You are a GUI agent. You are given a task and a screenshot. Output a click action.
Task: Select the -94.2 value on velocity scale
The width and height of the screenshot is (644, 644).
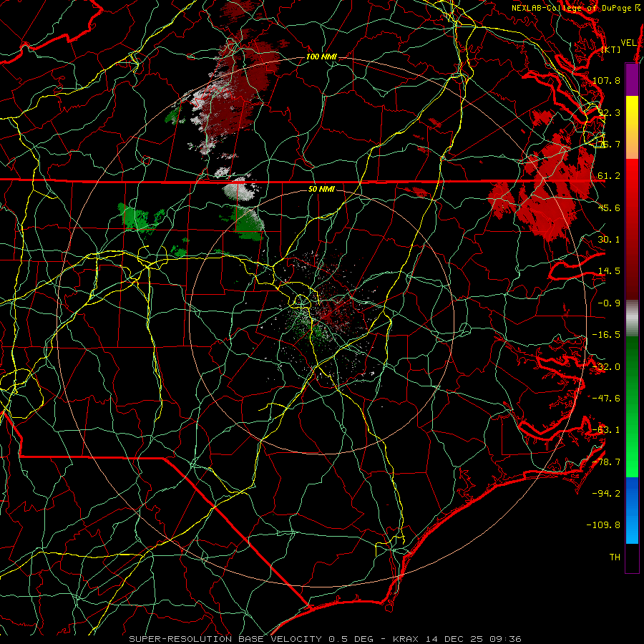coord(606,494)
